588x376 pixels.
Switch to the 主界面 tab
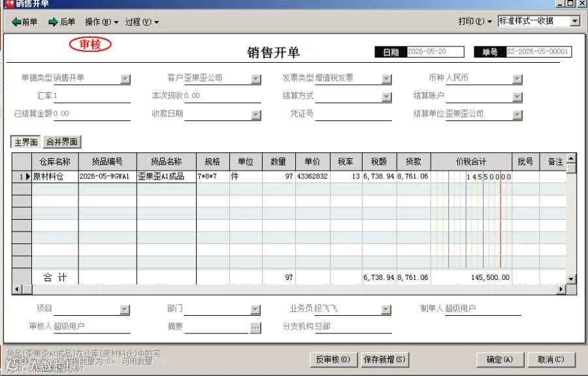(x=26, y=142)
